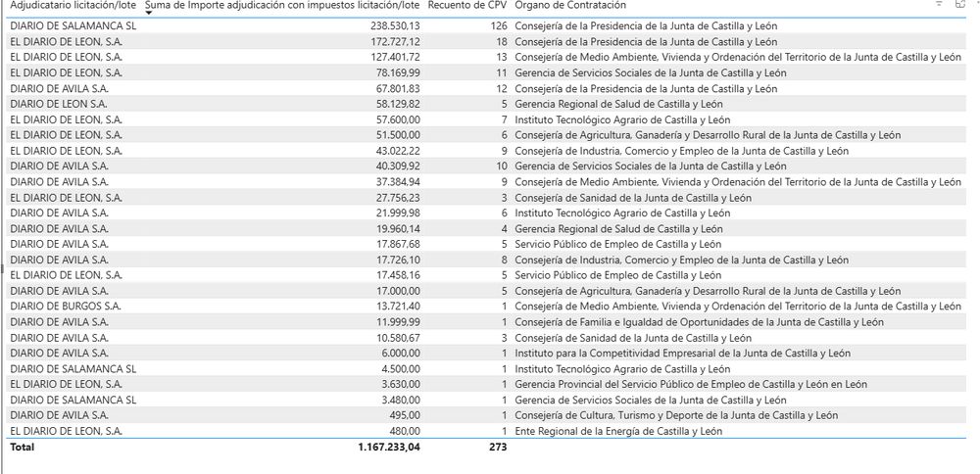980x474 pixels.
Task: Select the amount 495,00
Action: click(x=407, y=415)
